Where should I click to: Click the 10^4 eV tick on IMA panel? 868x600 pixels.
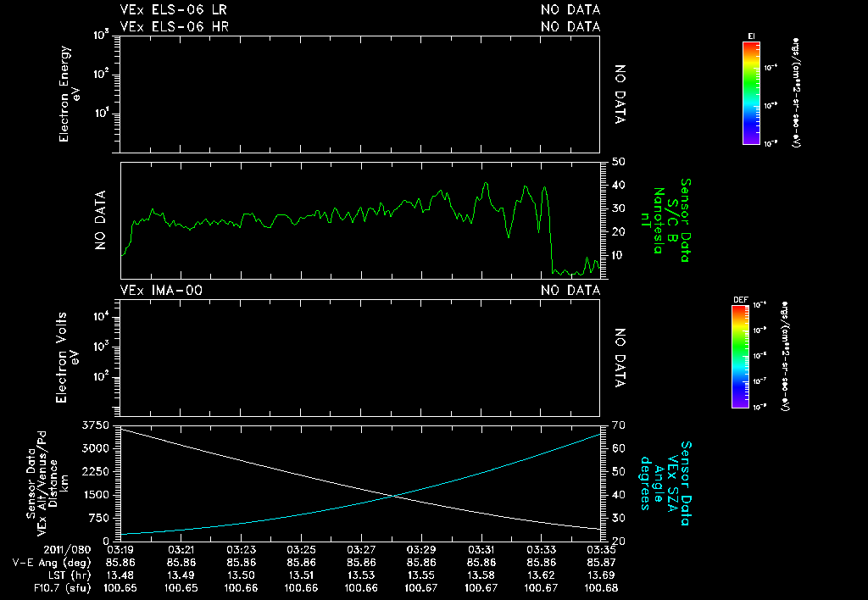tap(103, 317)
